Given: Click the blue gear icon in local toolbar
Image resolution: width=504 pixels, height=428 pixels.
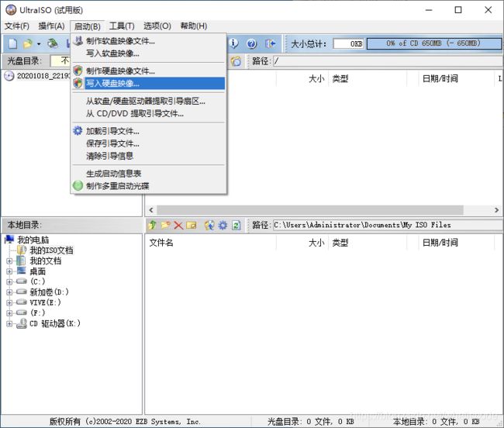Looking at the screenshot, I should pyautogui.click(x=223, y=225).
